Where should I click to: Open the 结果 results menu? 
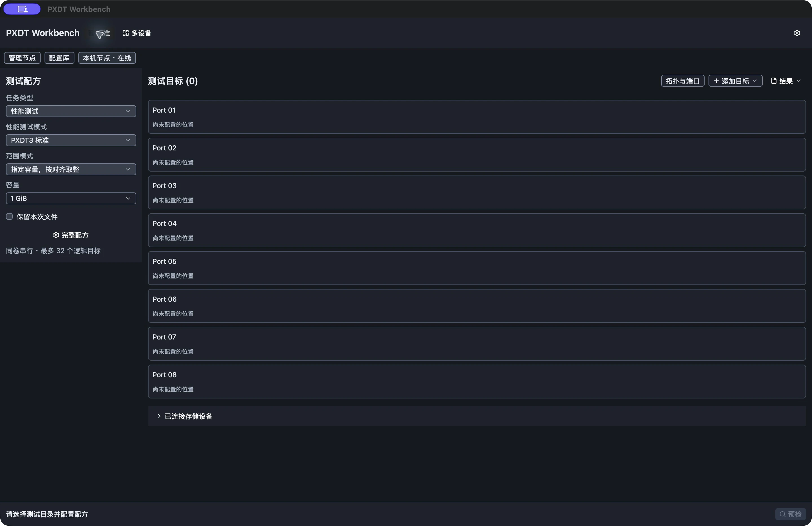pyautogui.click(x=786, y=81)
